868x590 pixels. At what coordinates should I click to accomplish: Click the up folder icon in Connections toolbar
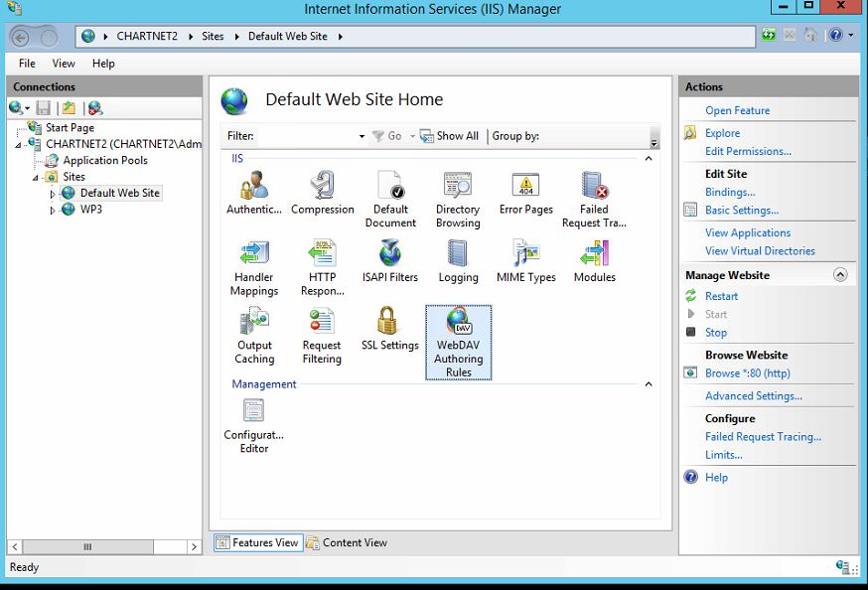tap(69, 108)
